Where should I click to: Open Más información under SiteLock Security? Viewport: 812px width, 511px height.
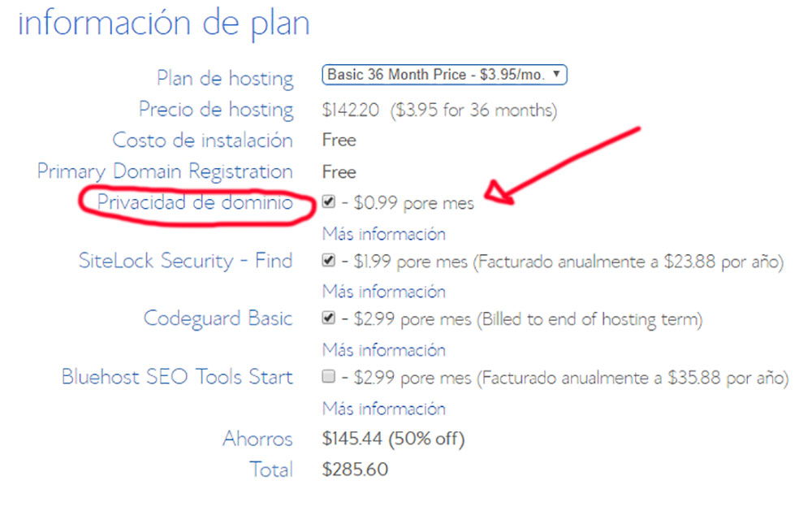click(384, 292)
